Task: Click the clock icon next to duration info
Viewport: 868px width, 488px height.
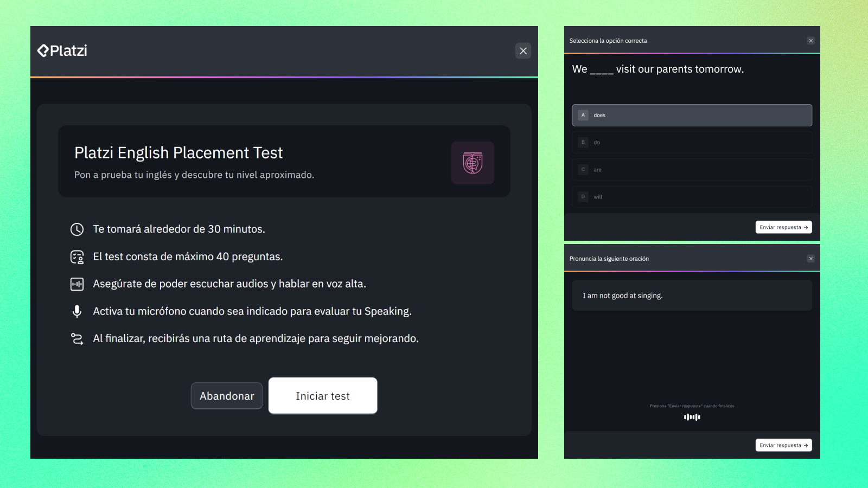Action: (77, 229)
